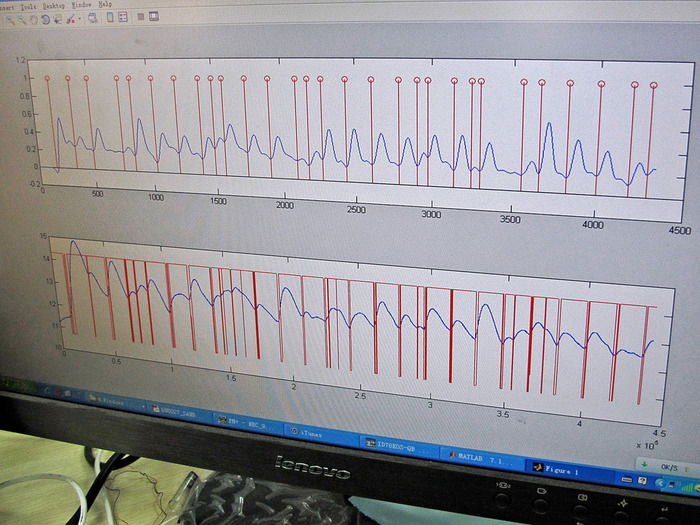Choose the Rotate 3D tool
The image size is (700, 525).
[x=46, y=19]
